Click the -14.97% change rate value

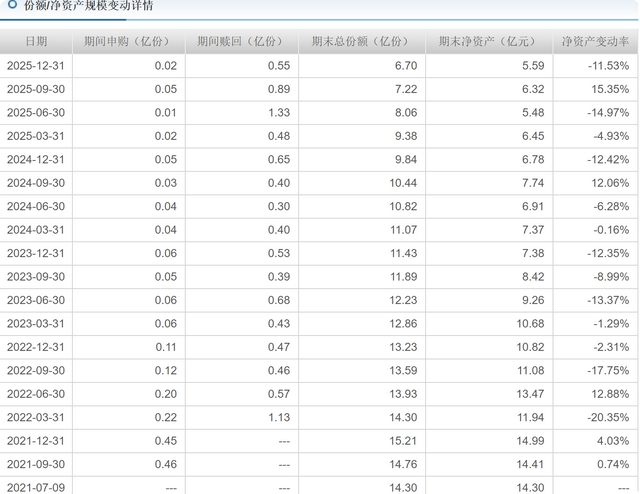(x=609, y=112)
